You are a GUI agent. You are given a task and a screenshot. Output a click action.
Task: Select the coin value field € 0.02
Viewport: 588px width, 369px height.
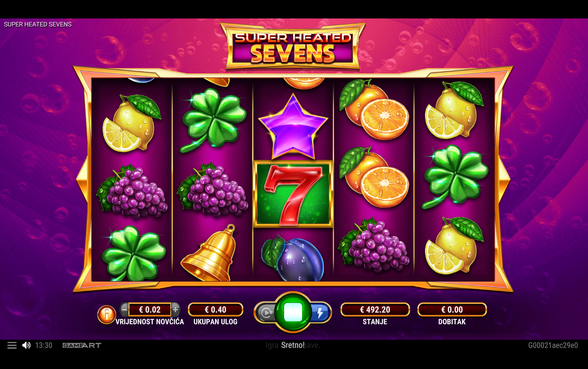150,310
